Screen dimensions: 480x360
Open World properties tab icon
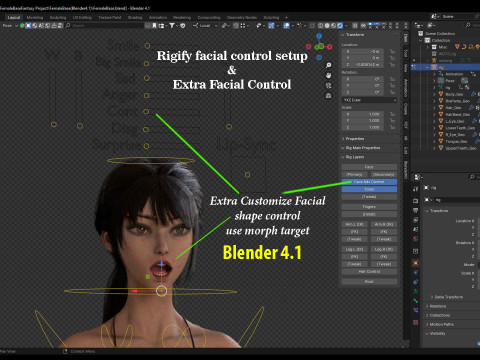pyautogui.click(x=415, y=239)
